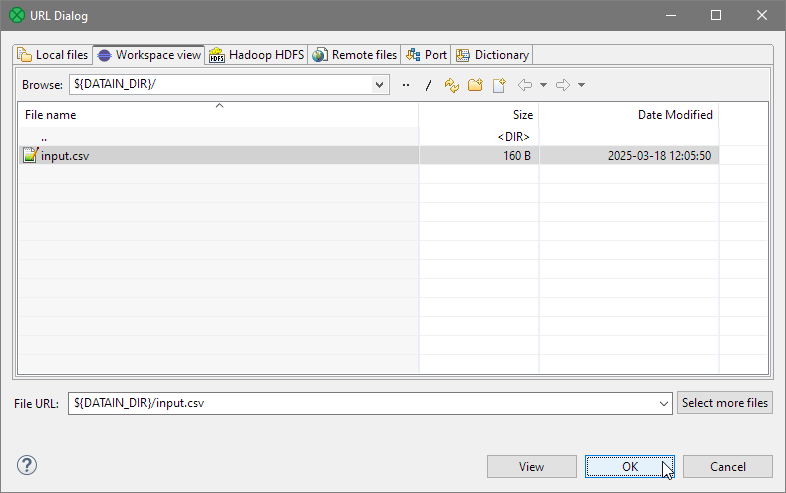Sort by the Date Modified column header
This screenshot has width=786, height=493.
coord(675,115)
